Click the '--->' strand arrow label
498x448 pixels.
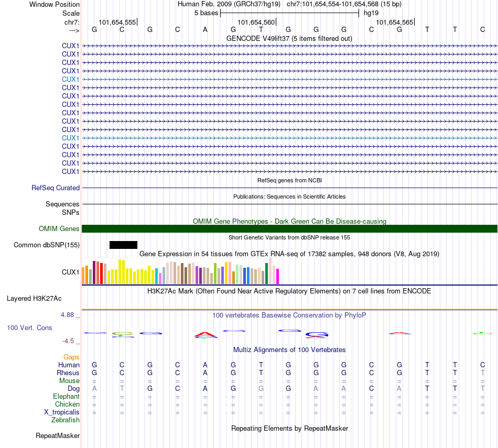pos(74,30)
